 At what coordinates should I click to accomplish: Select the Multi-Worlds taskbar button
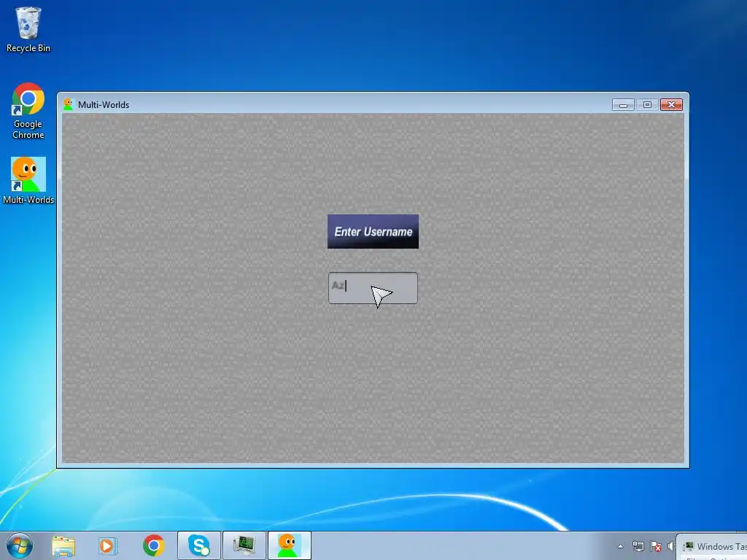[x=289, y=545]
